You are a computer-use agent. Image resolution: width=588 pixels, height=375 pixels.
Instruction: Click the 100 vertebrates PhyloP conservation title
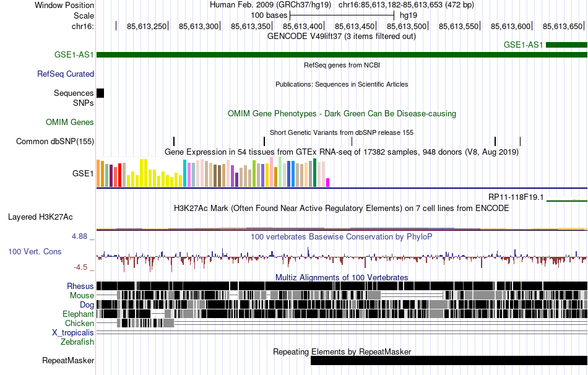(342, 236)
